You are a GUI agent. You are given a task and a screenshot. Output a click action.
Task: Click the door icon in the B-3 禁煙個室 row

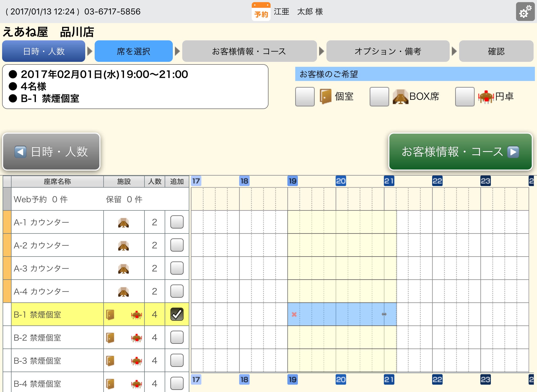pos(110,361)
